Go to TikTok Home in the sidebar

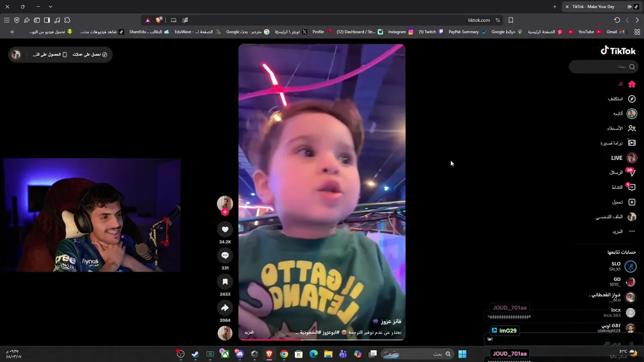coord(632,84)
